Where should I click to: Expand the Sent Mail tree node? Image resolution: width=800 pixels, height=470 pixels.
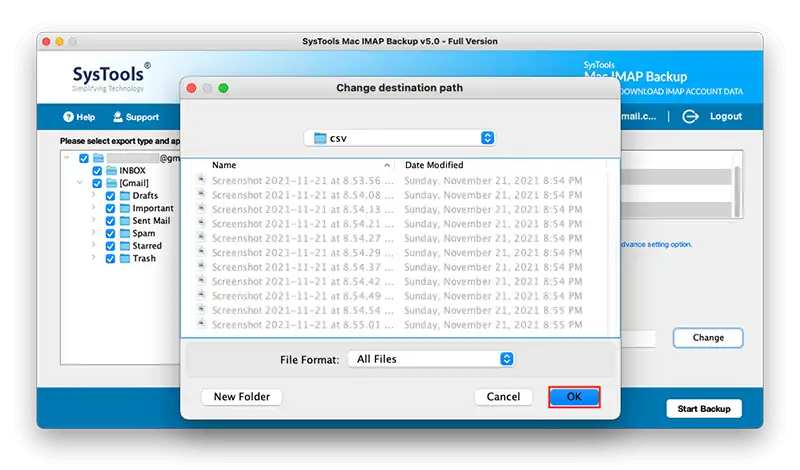(93, 219)
